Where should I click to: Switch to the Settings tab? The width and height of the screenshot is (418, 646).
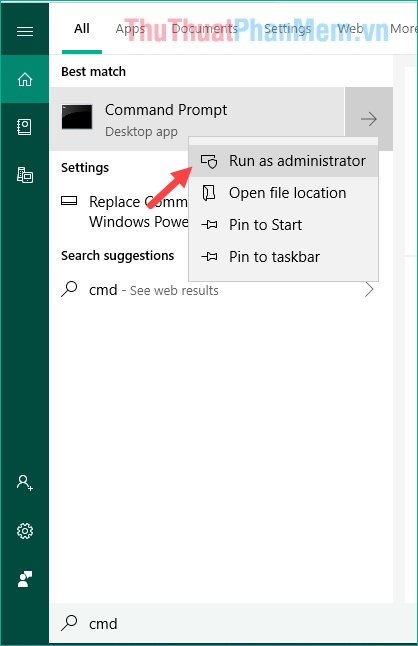(x=287, y=29)
